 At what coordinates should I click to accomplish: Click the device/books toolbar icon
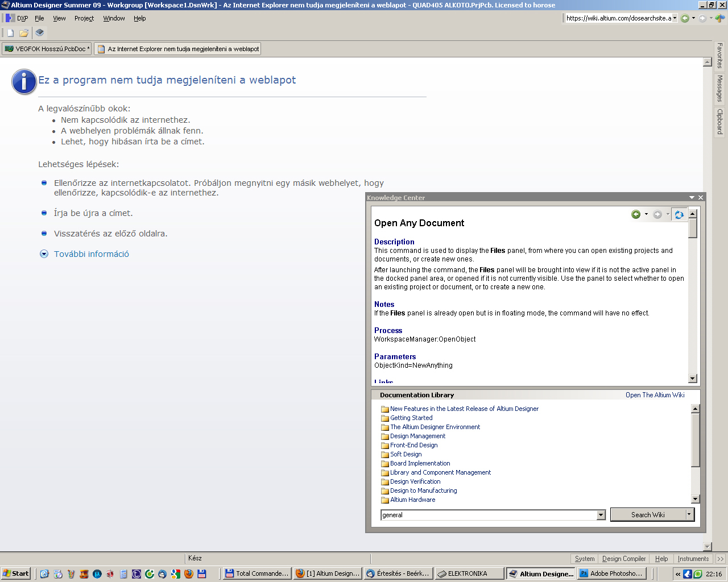pos(40,33)
